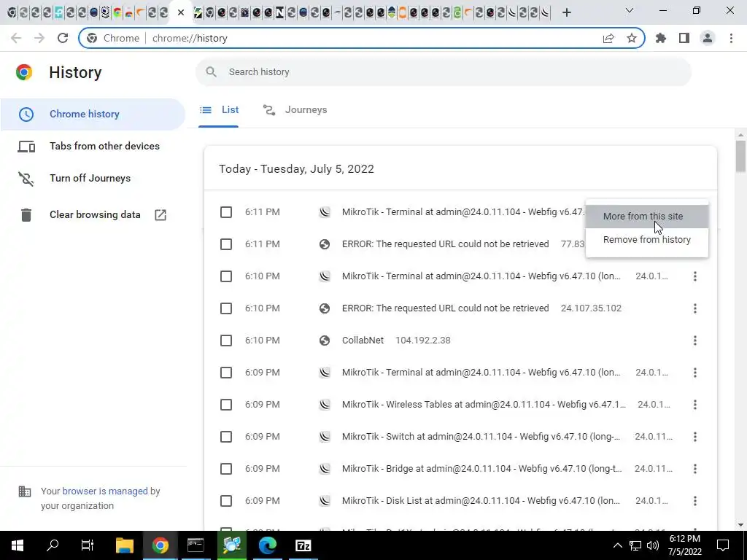Open Tabs from other devices
Image resolution: width=747 pixels, height=560 pixels.
click(x=93, y=146)
